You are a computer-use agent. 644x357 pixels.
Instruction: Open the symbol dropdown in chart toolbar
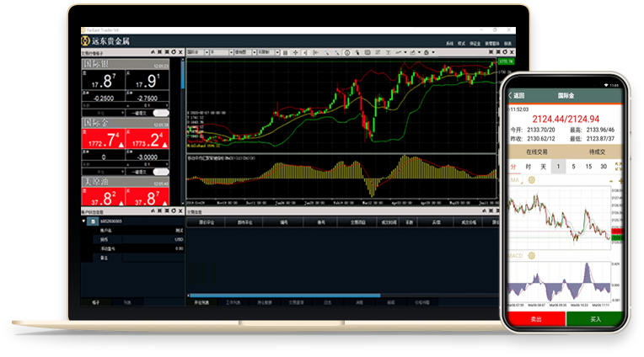point(198,52)
